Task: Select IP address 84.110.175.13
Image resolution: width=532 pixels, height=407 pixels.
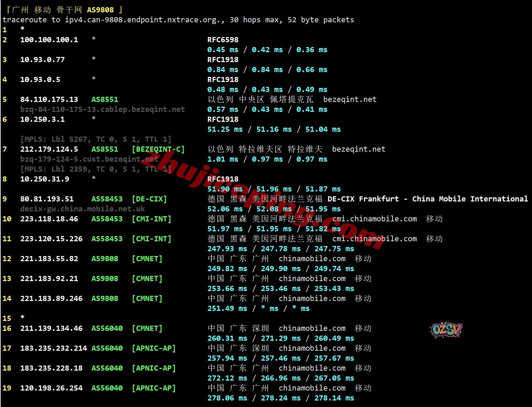Action: tap(49, 100)
